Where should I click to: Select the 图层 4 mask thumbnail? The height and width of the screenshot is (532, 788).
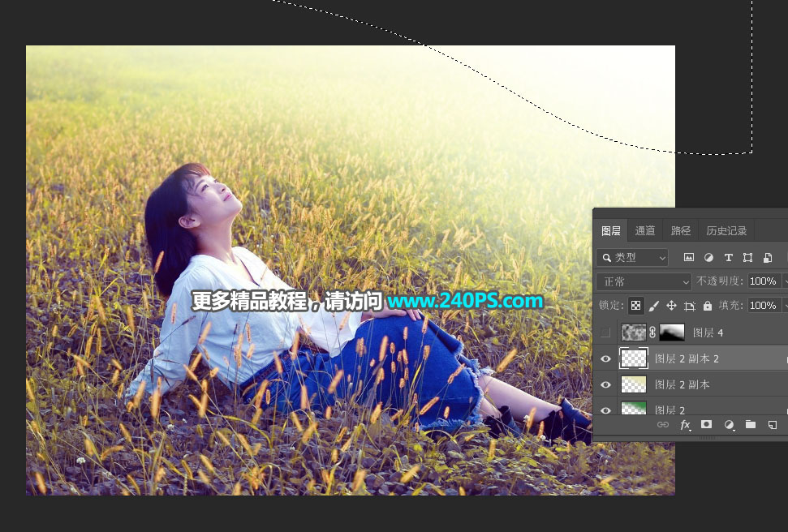point(672,332)
